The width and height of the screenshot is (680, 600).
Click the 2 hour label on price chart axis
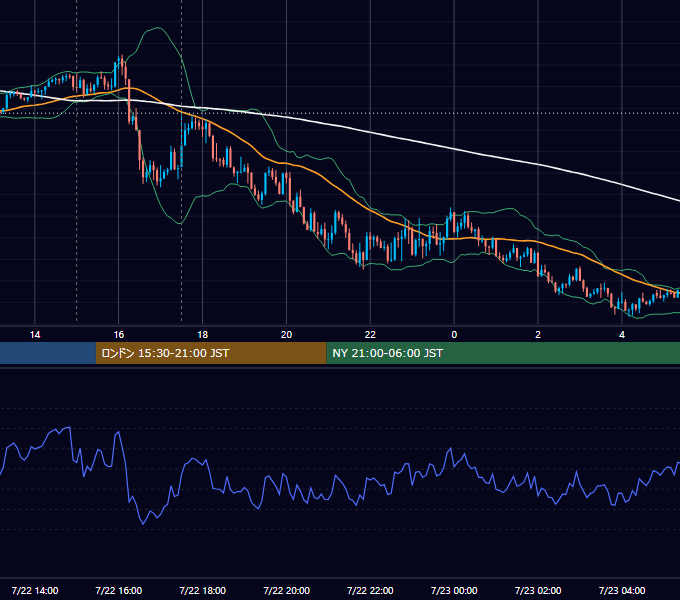click(x=538, y=335)
